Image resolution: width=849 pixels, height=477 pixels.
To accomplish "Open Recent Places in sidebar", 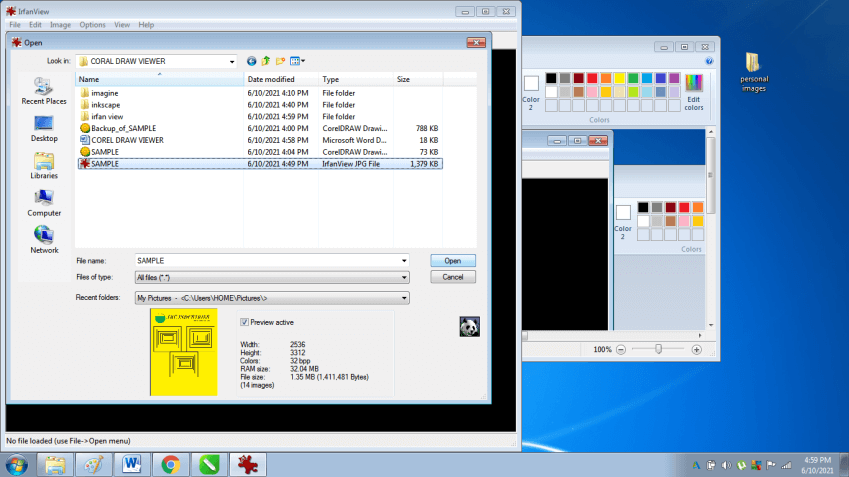I will point(44,91).
